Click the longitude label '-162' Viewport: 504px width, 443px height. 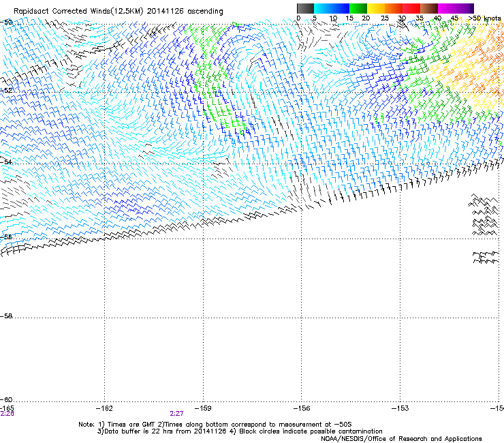point(104,408)
